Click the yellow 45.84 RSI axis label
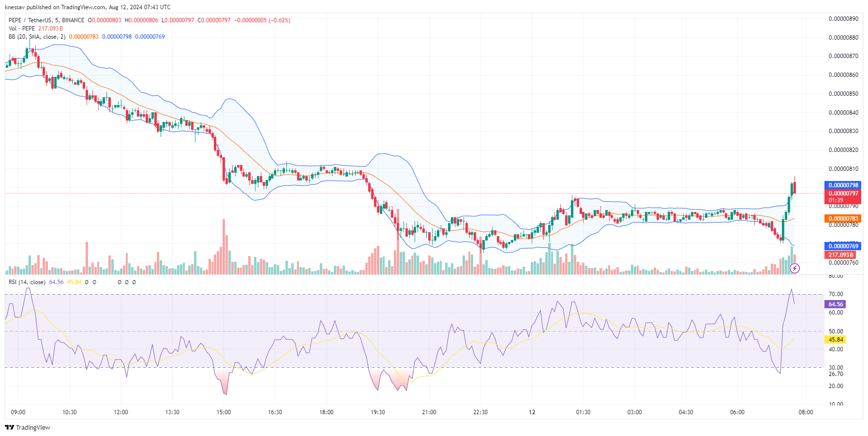 pos(835,340)
